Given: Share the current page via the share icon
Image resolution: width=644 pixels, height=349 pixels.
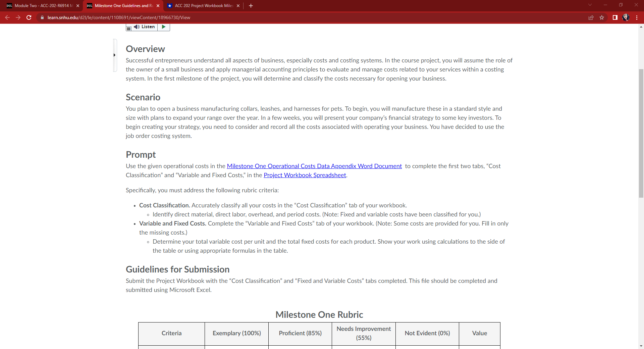Looking at the screenshot, I should pos(591,17).
